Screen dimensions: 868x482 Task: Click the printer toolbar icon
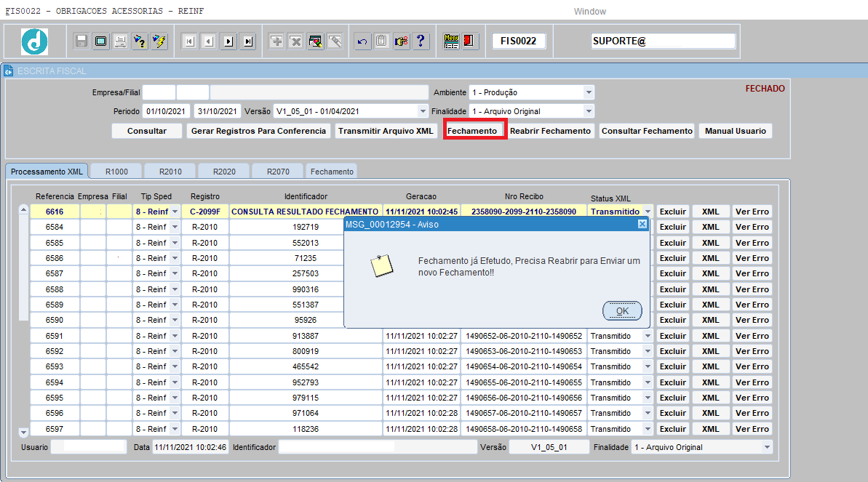point(120,41)
